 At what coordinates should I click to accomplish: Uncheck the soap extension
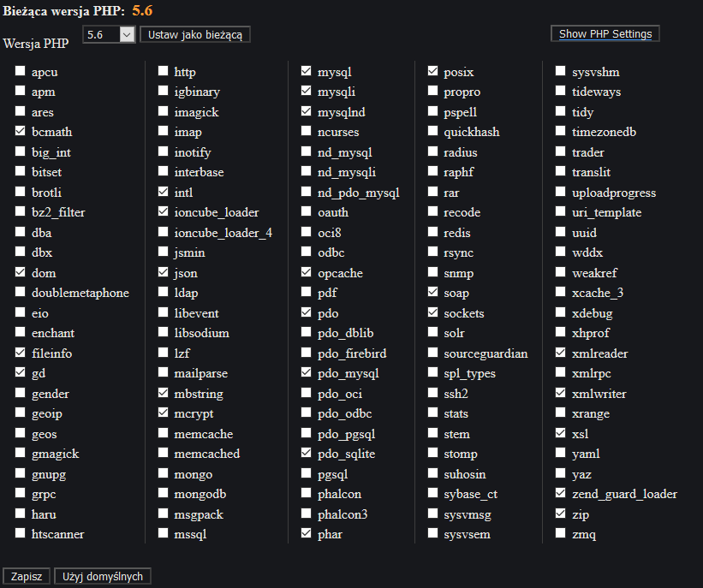click(x=433, y=293)
